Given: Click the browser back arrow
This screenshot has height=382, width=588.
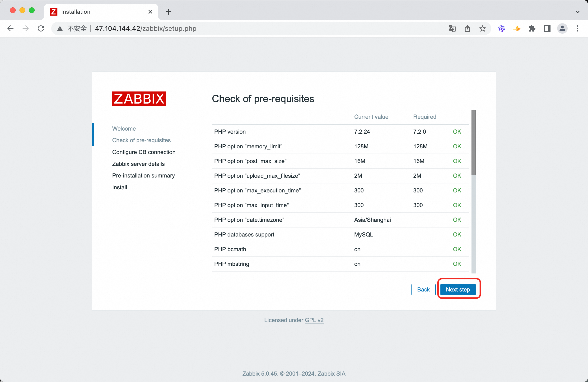Looking at the screenshot, I should coord(10,29).
